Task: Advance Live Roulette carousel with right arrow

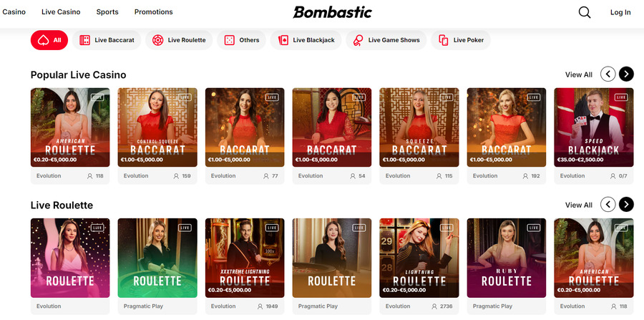Action: tap(626, 205)
